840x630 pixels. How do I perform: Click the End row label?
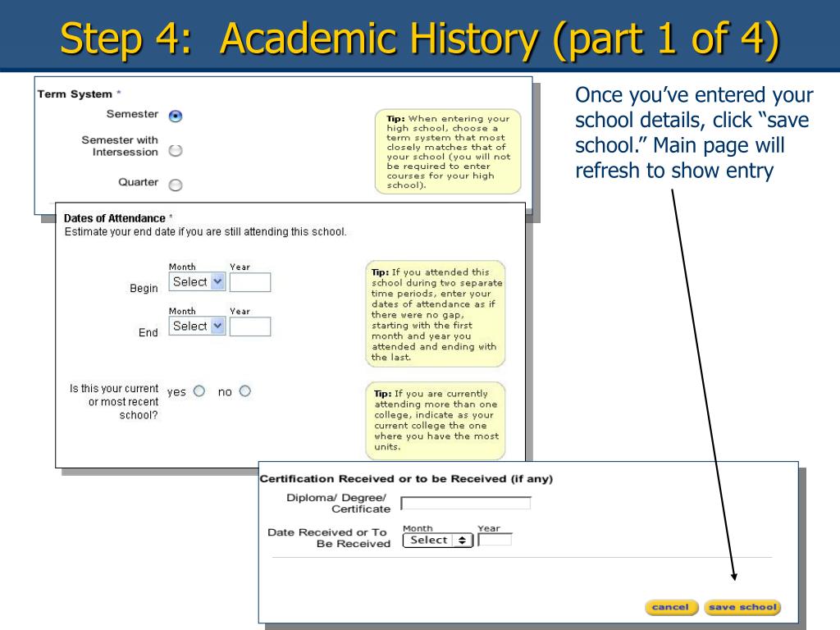click(148, 333)
